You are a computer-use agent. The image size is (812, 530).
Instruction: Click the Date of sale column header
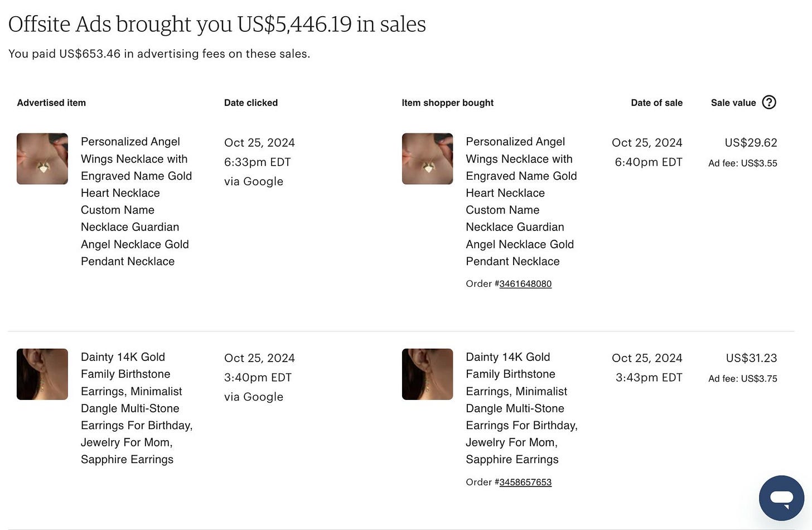click(x=656, y=103)
